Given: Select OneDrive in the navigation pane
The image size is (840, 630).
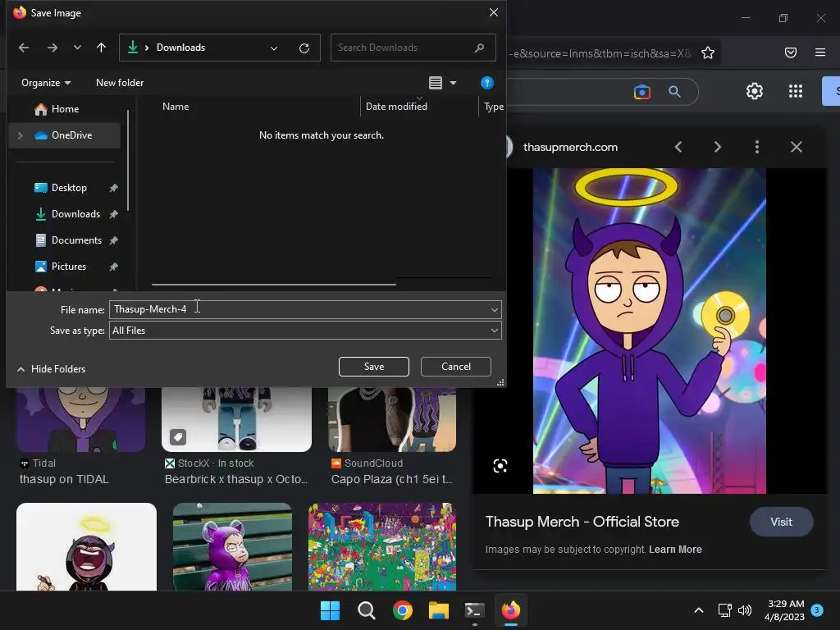Looking at the screenshot, I should tap(64, 135).
